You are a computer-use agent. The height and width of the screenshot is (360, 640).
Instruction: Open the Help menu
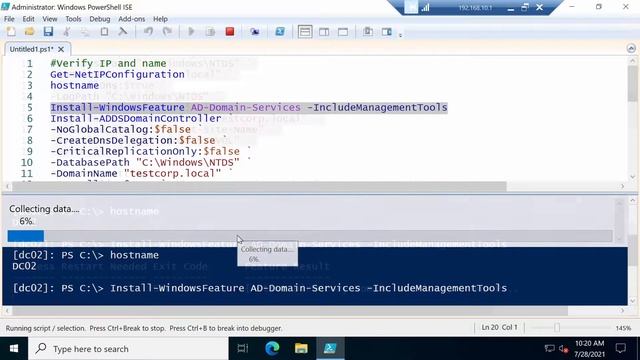coord(160,19)
